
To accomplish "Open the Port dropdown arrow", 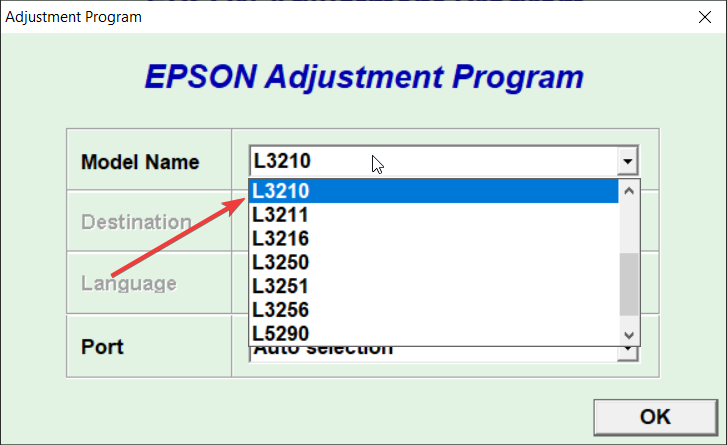I will click(628, 353).
